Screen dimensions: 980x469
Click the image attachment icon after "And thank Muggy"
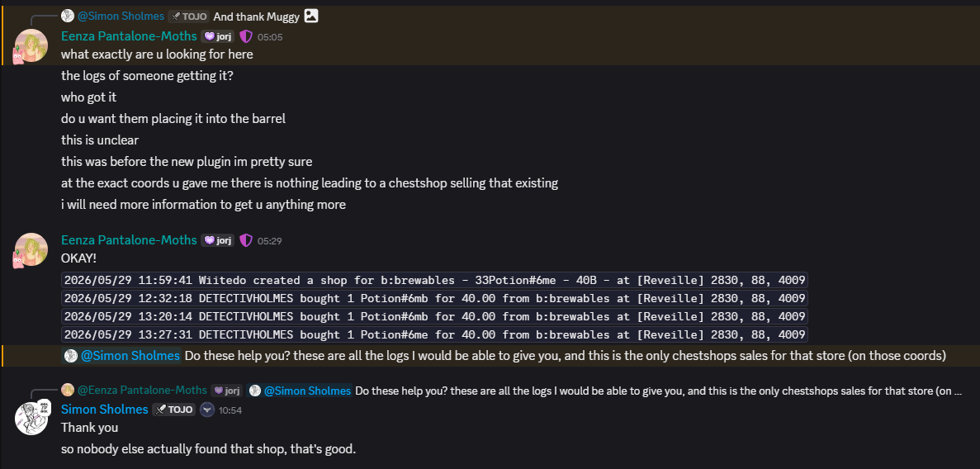pyautogui.click(x=311, y=16)
